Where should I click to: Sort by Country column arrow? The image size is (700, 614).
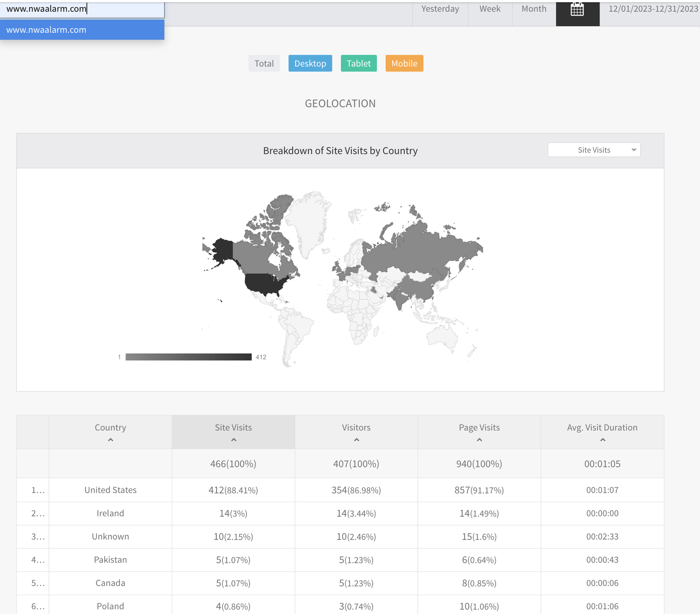click(110, 440)
